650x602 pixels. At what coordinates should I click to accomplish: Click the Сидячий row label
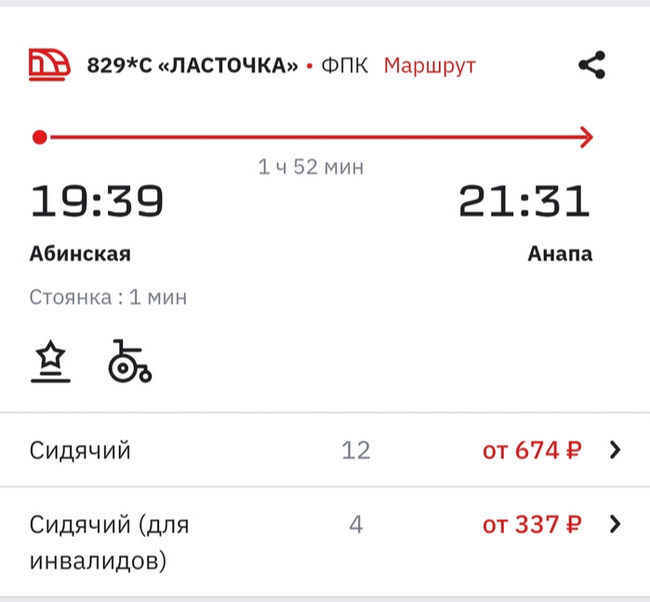(81, 451)
